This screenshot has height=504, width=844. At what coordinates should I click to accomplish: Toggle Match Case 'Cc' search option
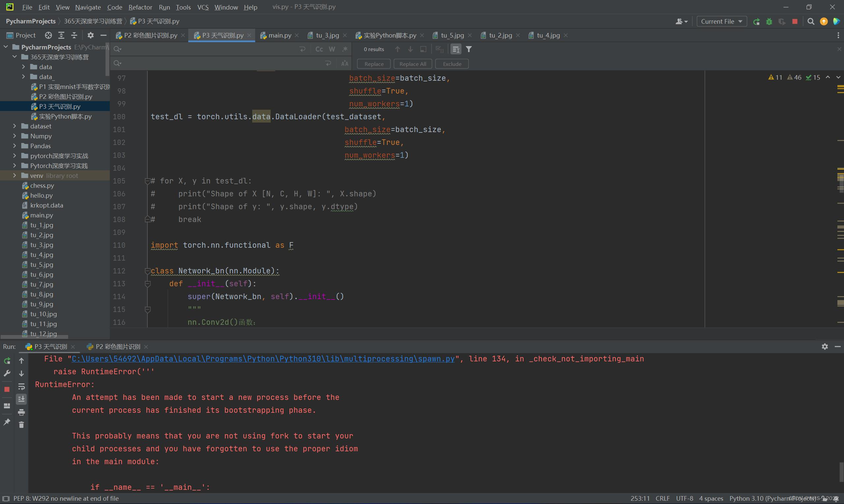[319, 49]
